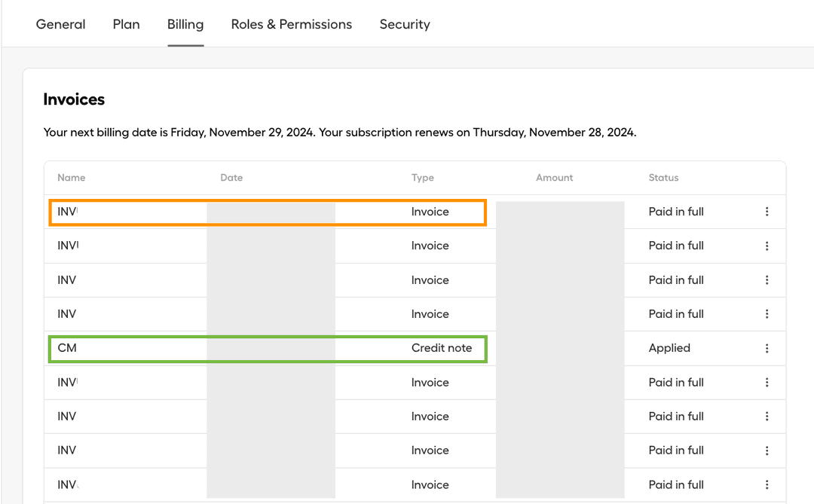Screen dimensions: 814x504
Task: Click the more options icon on the second row
Action: click(x=767, y=246)
